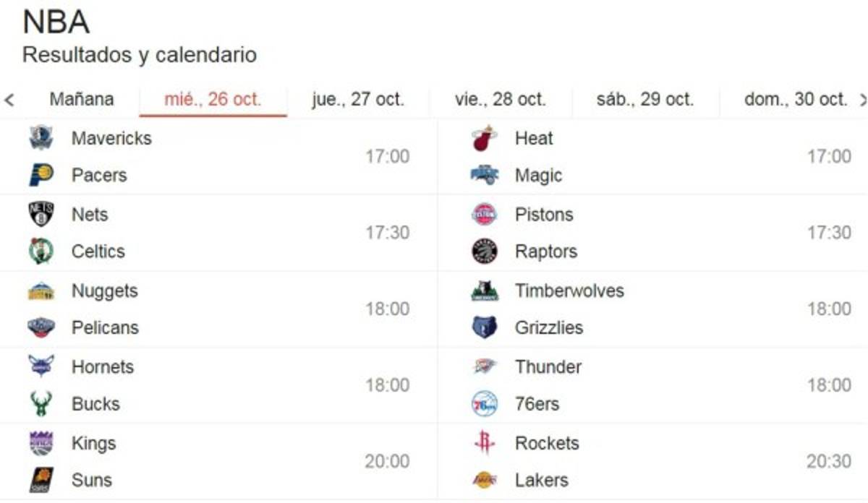Open the Lakers team link
Viewport: 868px width, 503px height.
(541, 480)
